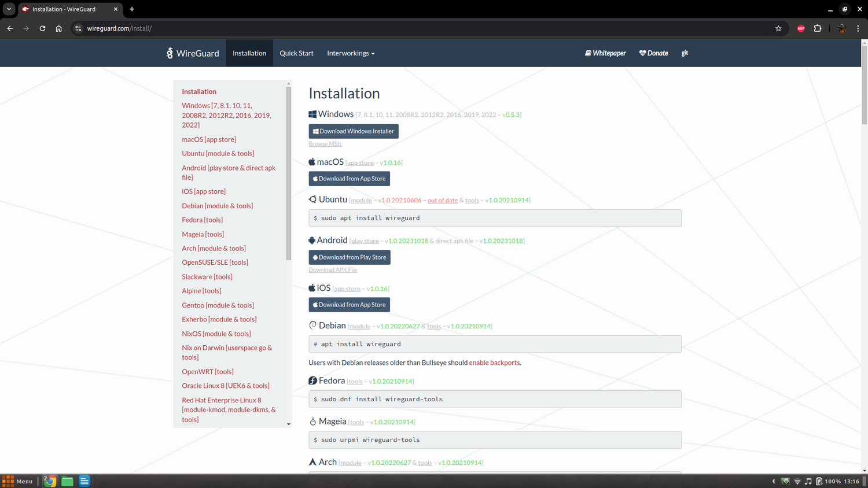Select sidebar Fedora [tools] entry
868x488 pixels.
tap(202, 220)
